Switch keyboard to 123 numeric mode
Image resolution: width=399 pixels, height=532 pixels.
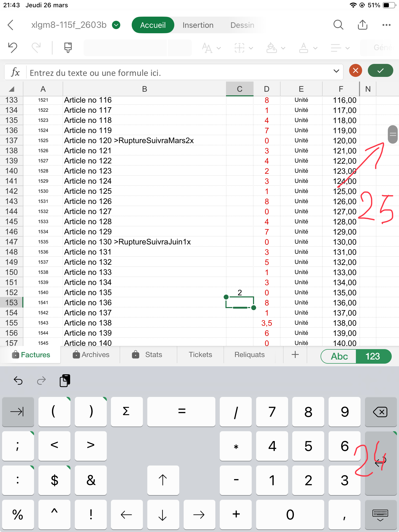[x=373, y=356]
